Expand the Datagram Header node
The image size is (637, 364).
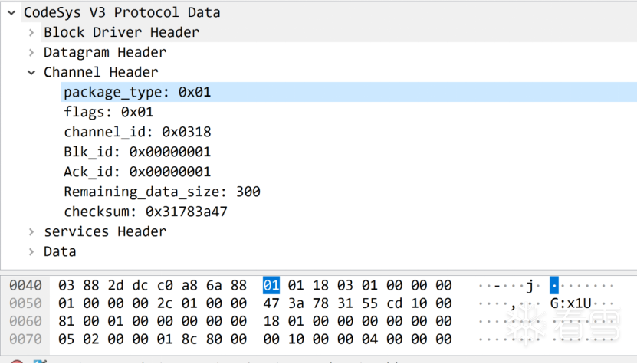(x=31, y=52)
